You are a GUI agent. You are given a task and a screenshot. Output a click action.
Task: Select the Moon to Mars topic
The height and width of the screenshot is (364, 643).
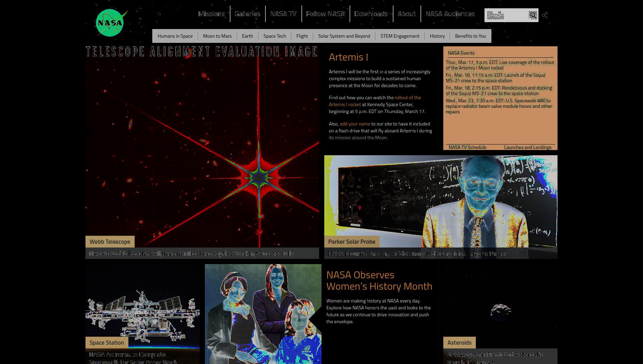pos(217,36)
